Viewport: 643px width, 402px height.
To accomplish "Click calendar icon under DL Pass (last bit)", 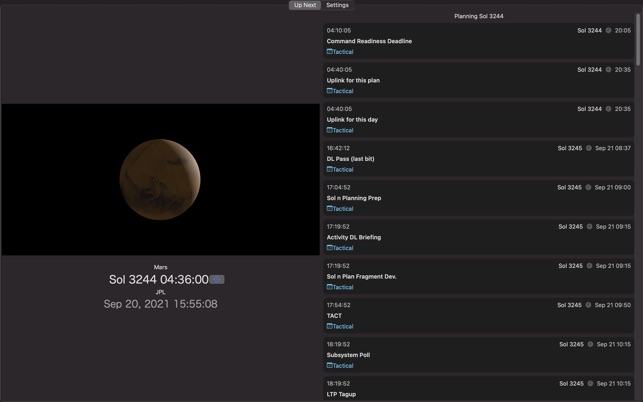I will [x=329, y=169].
